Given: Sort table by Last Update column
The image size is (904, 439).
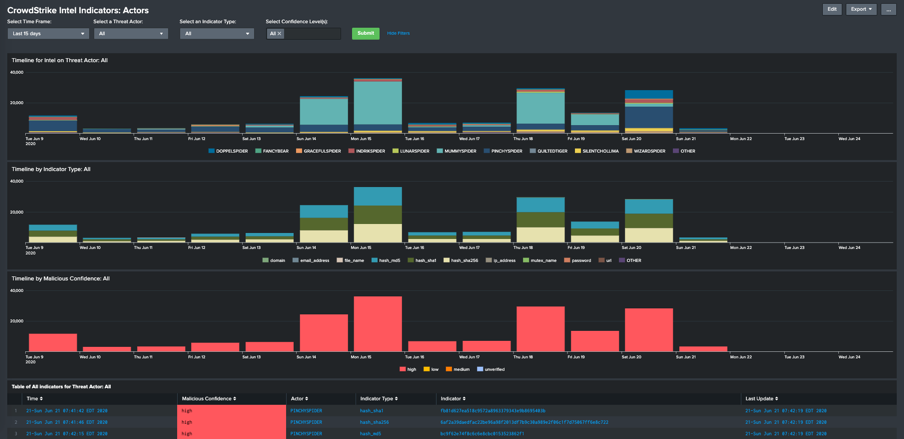Looking at the screenshot, I should 761,399.
